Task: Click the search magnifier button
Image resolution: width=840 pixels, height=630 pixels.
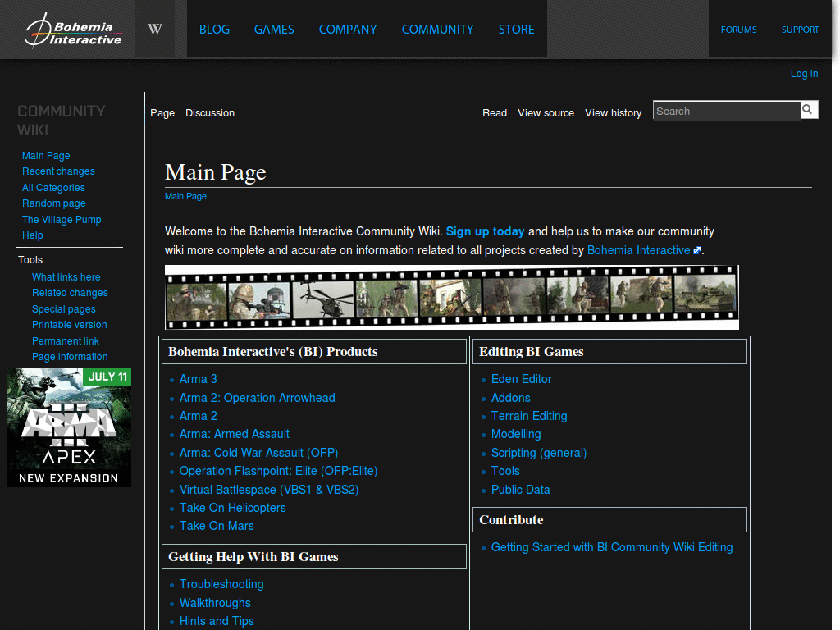Action: (808, 110)
